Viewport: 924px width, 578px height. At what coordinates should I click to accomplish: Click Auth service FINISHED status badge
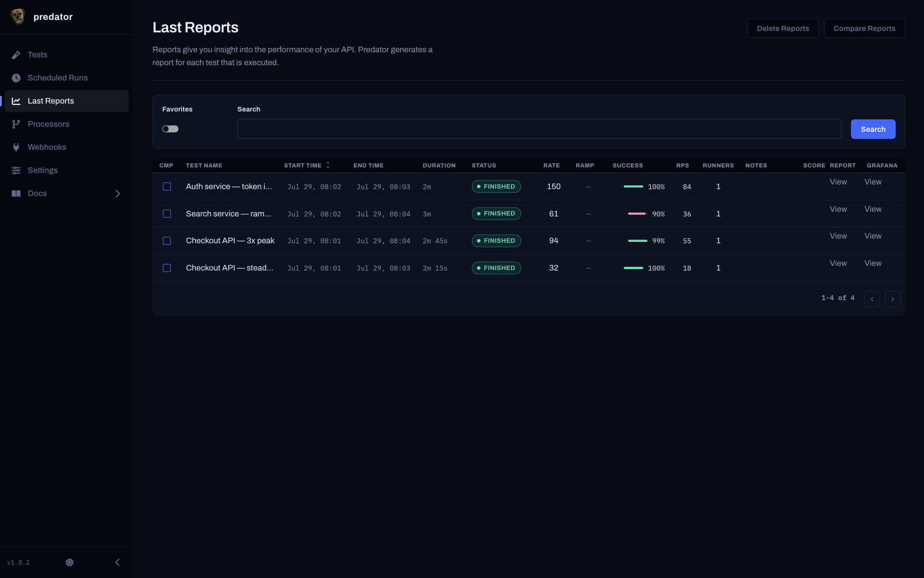click(x=496, y=186)
